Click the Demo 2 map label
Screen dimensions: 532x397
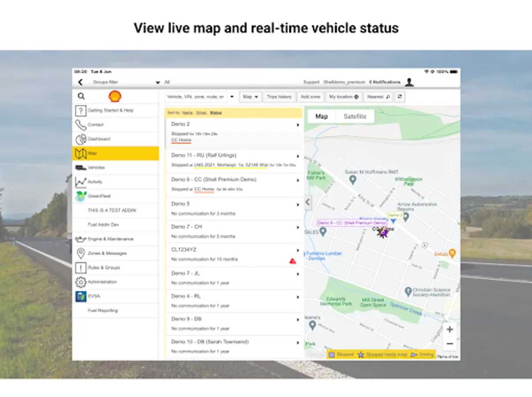(x=395, y=215)
